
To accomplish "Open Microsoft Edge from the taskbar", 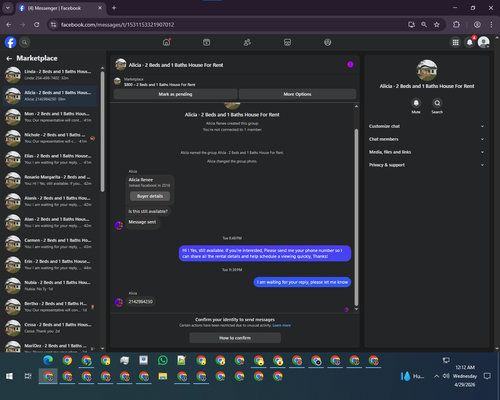I will point(48,360).
